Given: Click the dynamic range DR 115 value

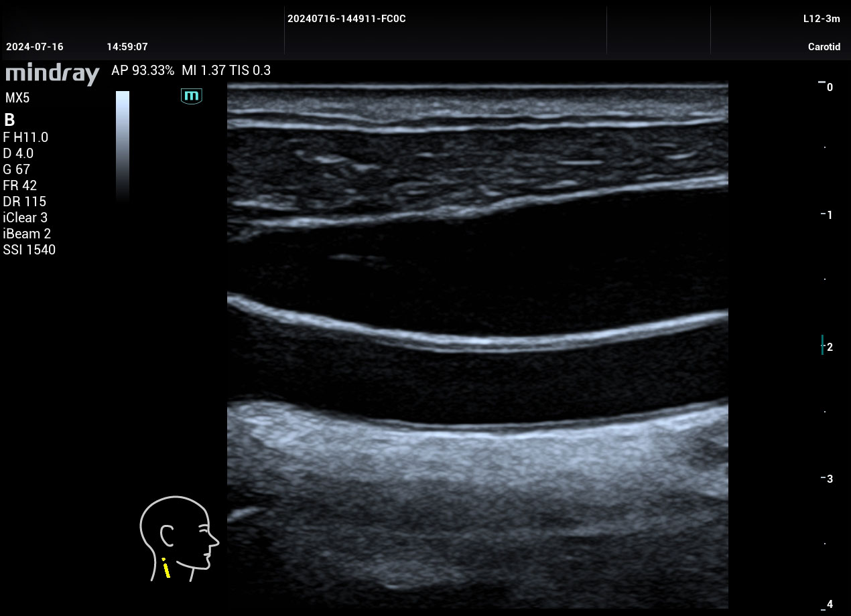Looking at the screenshot, I should coord(25,202).
